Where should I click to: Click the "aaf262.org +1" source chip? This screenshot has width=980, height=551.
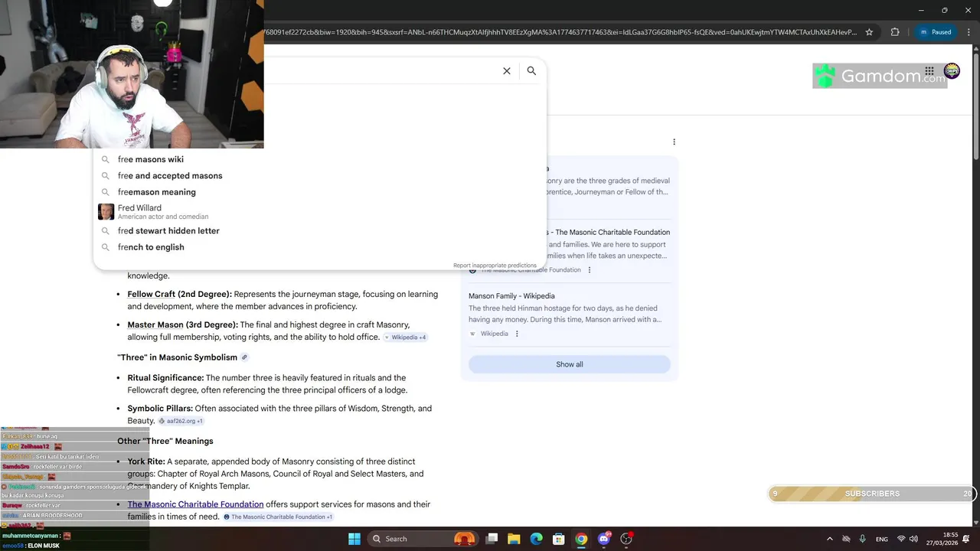(x=181, y=421)
